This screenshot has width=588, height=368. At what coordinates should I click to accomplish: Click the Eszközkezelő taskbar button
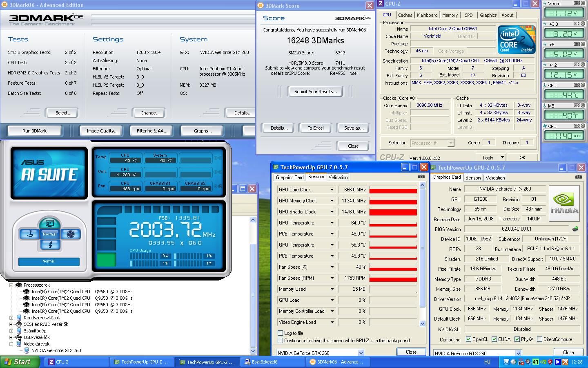click(x=272, y=362)
